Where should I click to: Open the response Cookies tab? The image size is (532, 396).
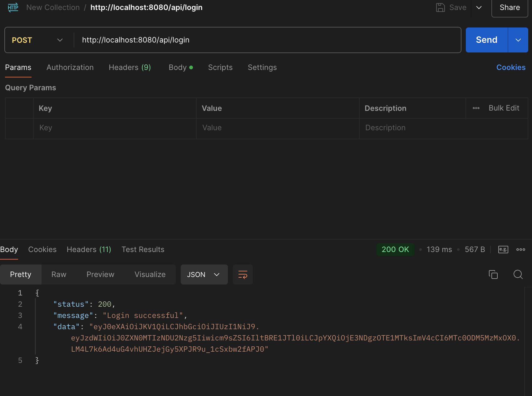click(42, 250)
